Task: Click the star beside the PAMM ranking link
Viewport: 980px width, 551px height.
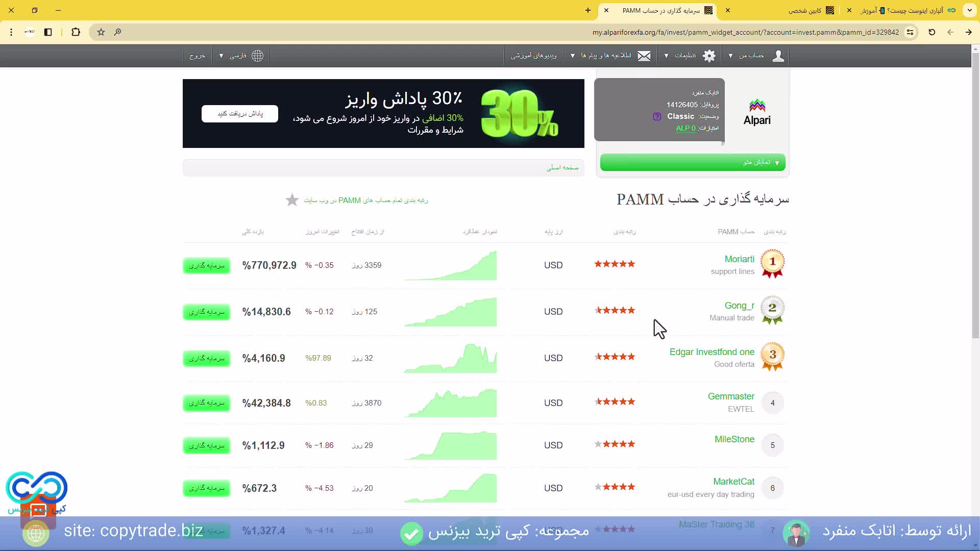Action: 291,200
